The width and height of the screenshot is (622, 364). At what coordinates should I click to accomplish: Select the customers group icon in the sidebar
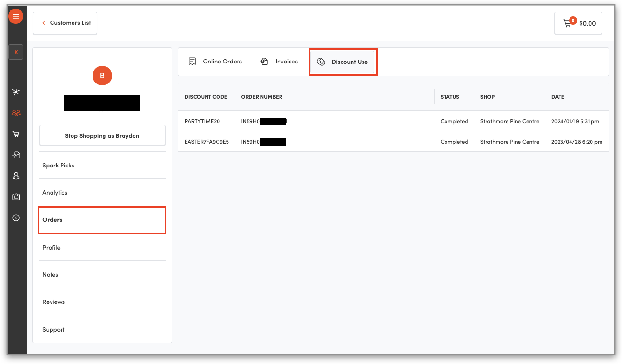[16, 113]
